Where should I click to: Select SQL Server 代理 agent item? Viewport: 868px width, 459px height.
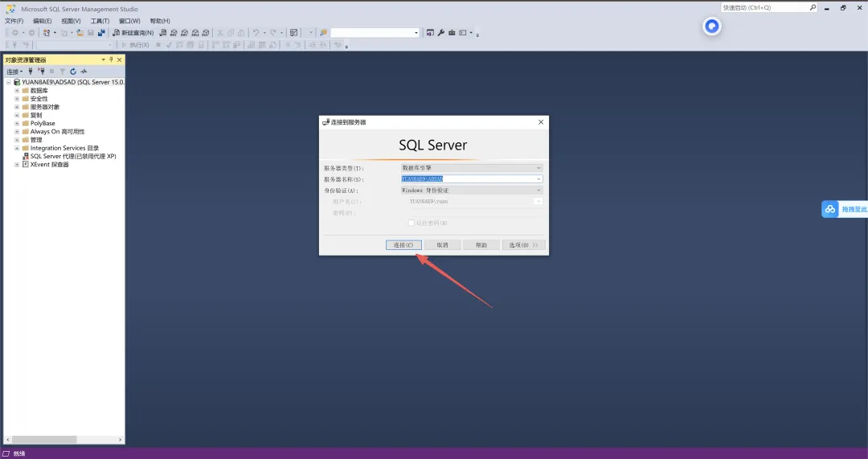(x=73, y=156)
